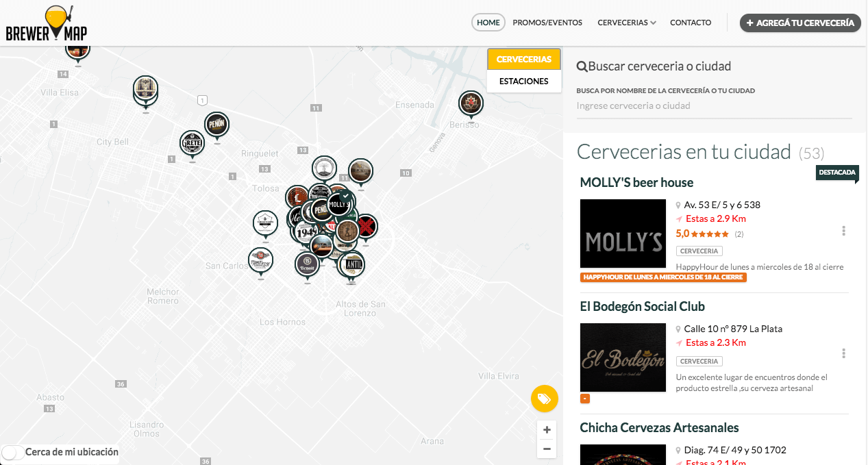868x465 pixels.
Task: Open the L logo brewery marker
Action: (297, 198)
